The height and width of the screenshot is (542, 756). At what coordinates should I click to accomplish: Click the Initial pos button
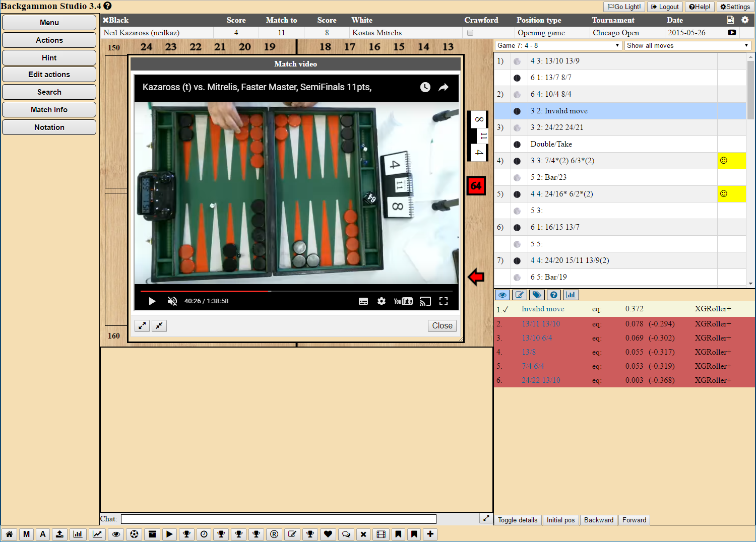[x=560, y=520]
